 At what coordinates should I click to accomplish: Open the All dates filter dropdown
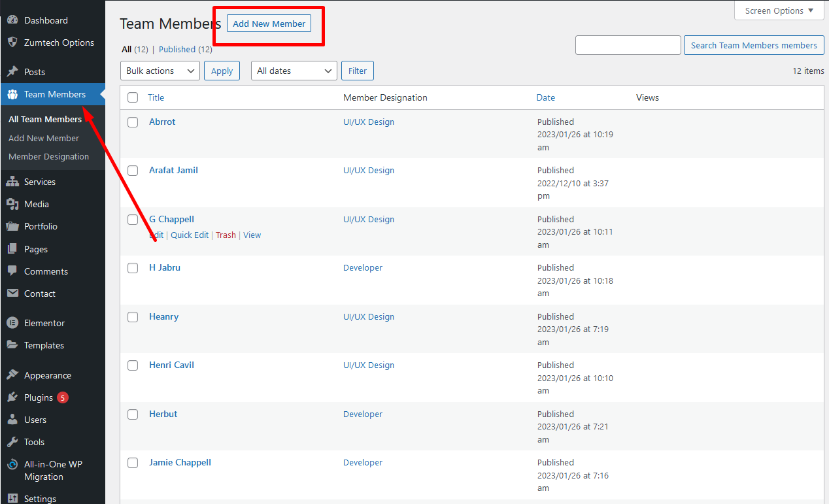point(294,71)
